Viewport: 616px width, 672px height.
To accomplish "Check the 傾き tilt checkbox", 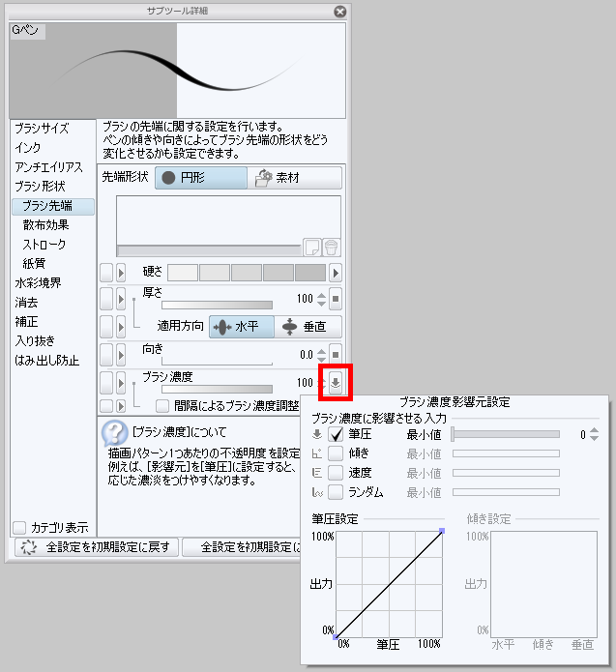I will coord(336,453).
